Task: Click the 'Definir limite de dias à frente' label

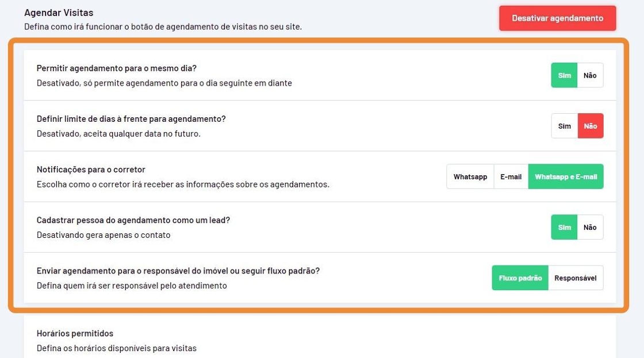Action: point(131,119)
